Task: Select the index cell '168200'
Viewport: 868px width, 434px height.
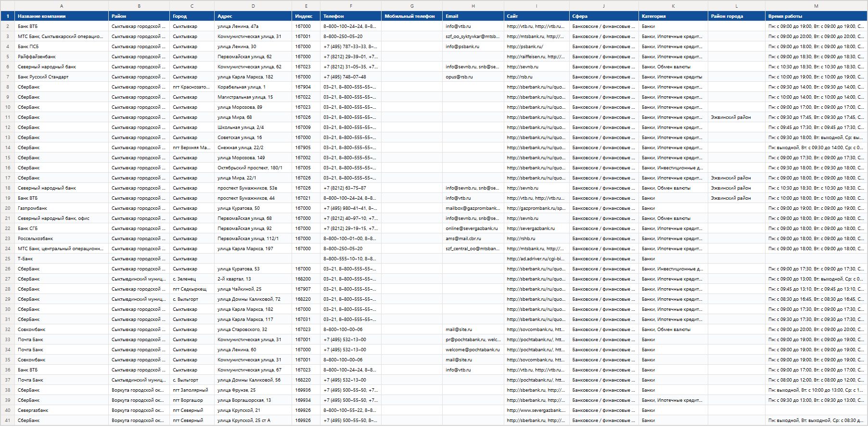Action: pyautogui.click(x=306, y=279)
